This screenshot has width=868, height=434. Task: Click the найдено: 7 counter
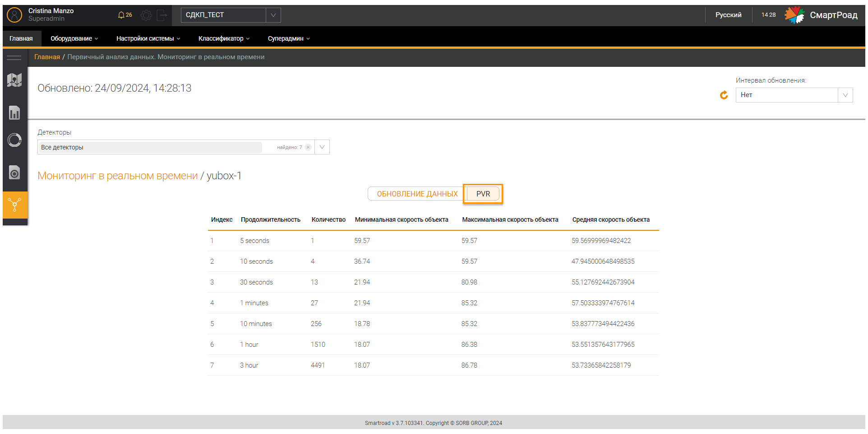click(x=289, y=147)
